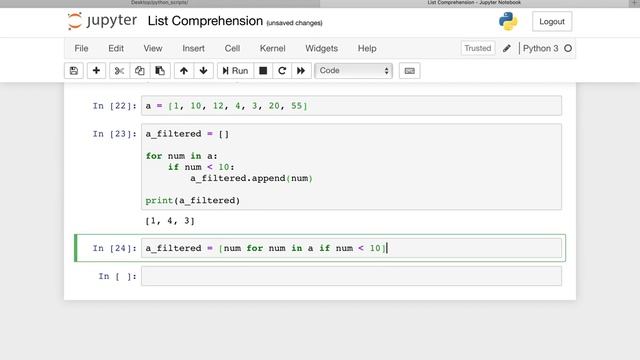Viewport: 640px width, 360px height.
Task: Click the pencil edit mode icon
Action: [507, 48]
